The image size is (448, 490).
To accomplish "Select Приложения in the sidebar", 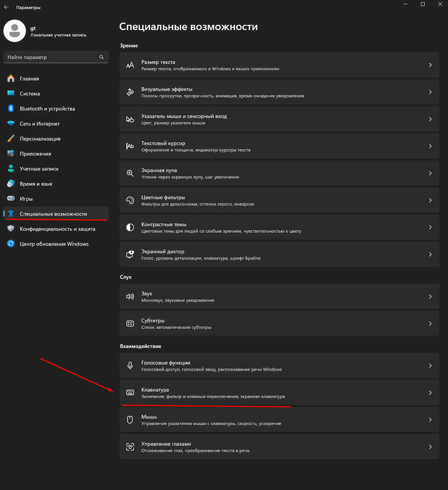I will pos(56,154).
